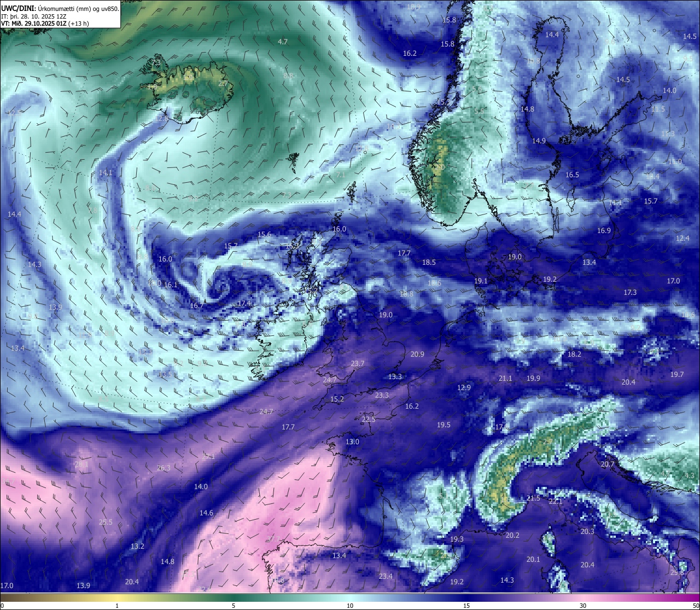Click the 14.6 value label

206,513
